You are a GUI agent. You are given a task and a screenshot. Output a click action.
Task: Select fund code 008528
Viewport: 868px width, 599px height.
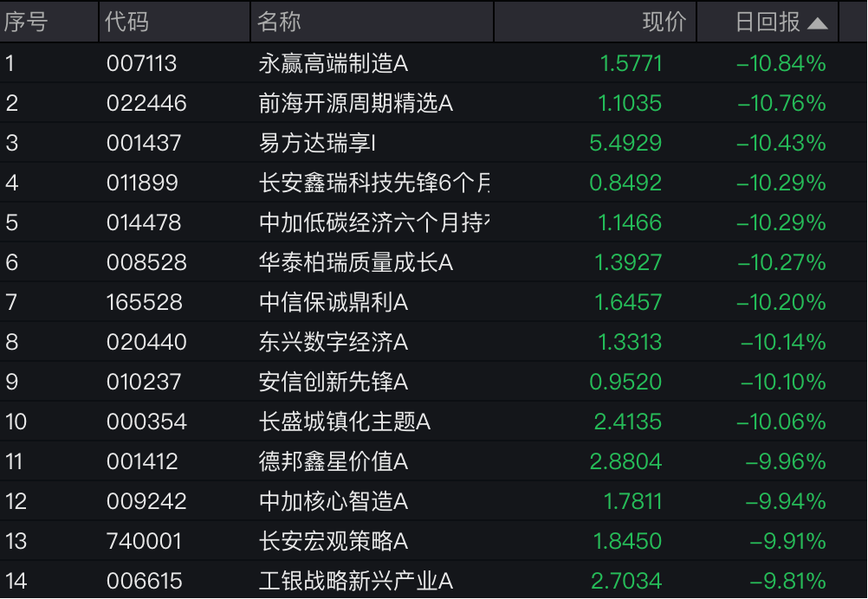[146, 262]
